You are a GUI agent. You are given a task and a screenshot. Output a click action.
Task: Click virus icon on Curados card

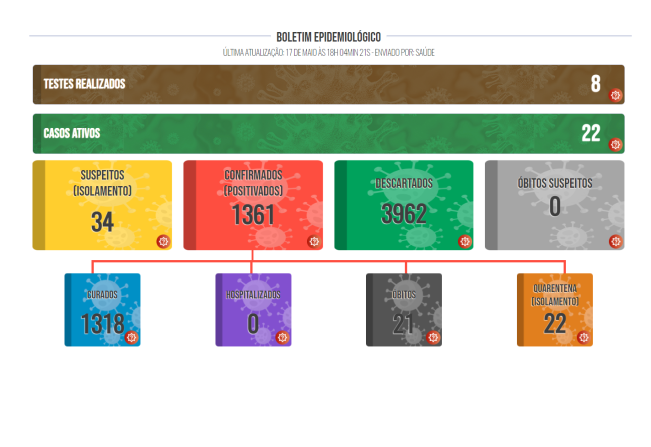point(131,337)
